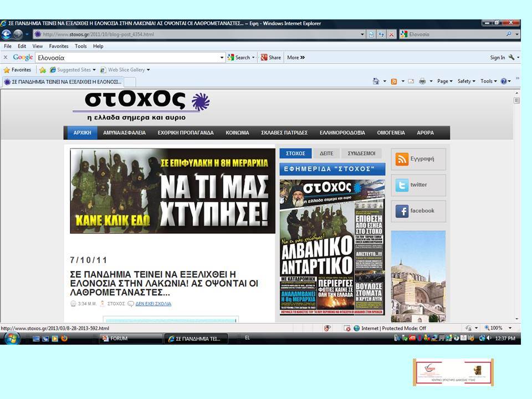
Task: Click the Show Desktop quick launch icon
Action: click(37, 338)
